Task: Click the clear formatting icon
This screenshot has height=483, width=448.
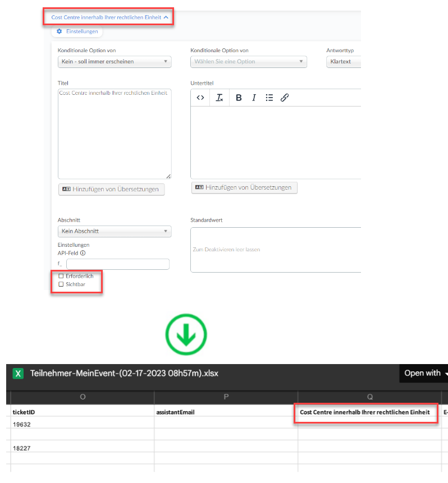Action: pyautogui.click(x=220, y=98)
